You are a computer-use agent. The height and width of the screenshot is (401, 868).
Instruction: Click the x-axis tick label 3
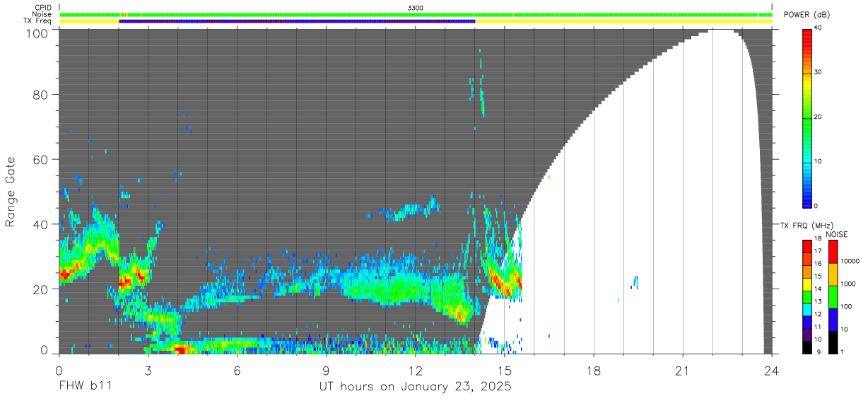click(x=148, y=371)
